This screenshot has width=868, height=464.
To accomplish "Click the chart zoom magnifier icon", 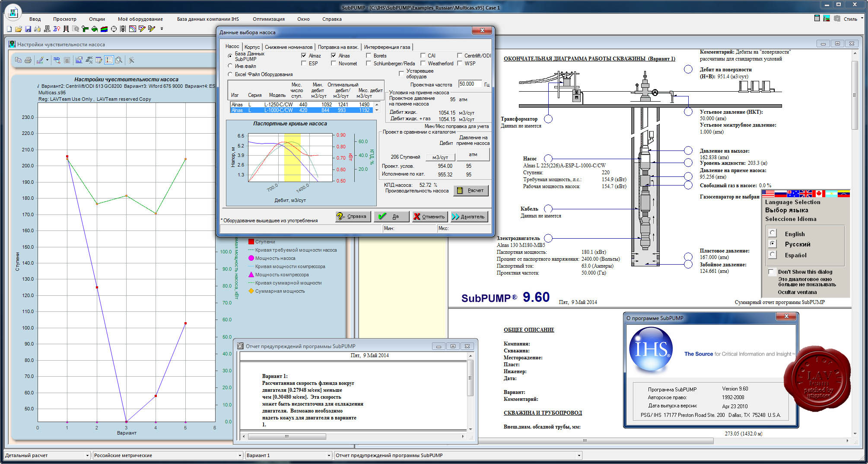I will (119, 60).
